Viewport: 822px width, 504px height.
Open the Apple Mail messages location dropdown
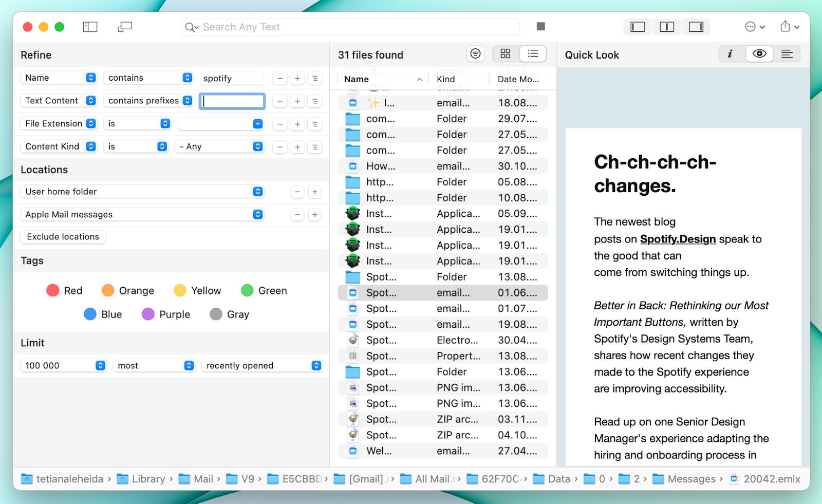click(142, 214)
